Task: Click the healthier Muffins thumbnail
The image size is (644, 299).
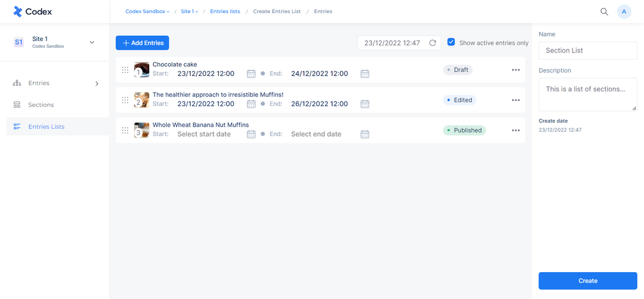Action: [x=142, y=100]
